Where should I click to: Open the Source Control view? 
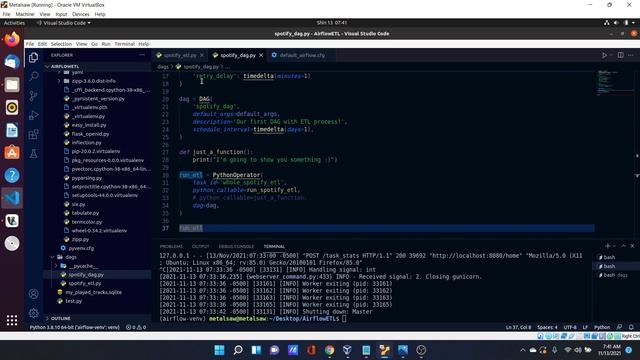click(34, 96)
